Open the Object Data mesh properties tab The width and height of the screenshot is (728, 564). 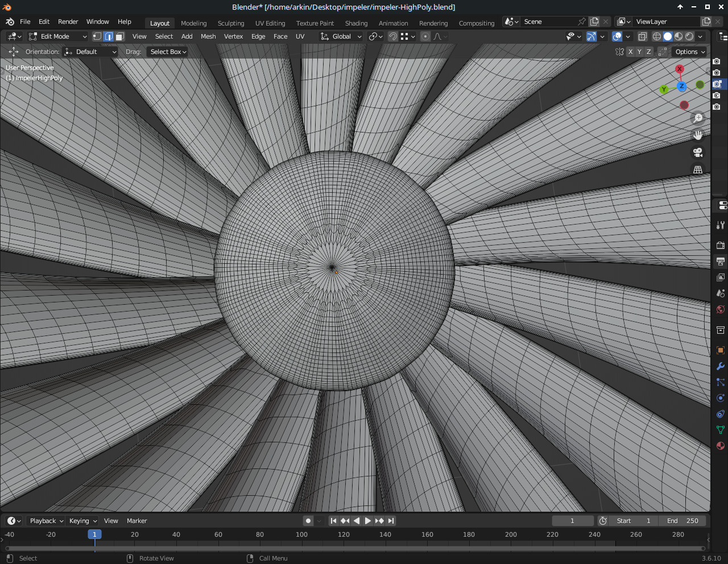click(x=721, y=430)
